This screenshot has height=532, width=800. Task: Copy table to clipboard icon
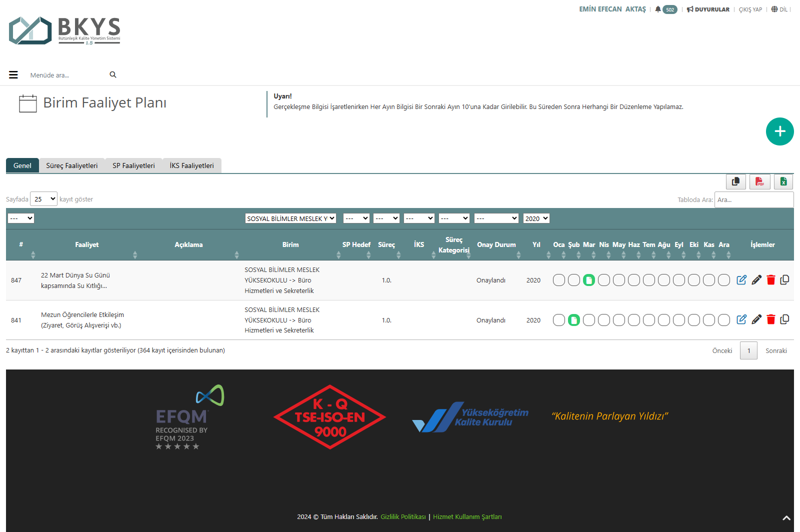[735, 182]
